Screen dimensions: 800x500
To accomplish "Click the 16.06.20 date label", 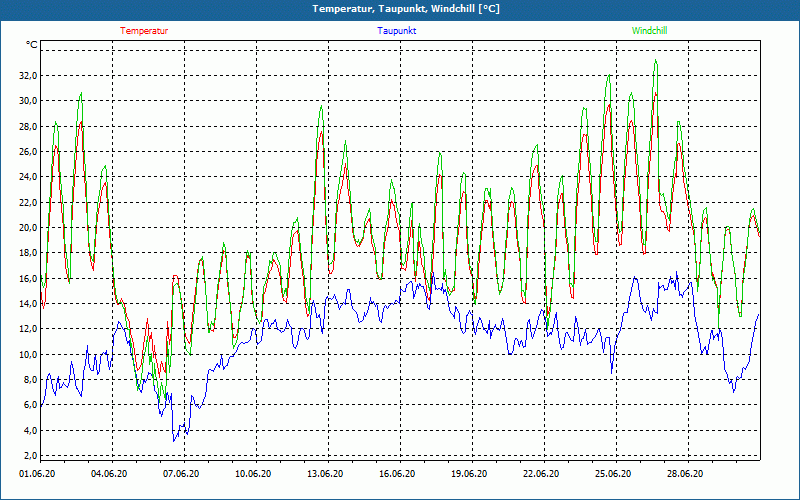I will pyautogui.click(x=397, y=474).
